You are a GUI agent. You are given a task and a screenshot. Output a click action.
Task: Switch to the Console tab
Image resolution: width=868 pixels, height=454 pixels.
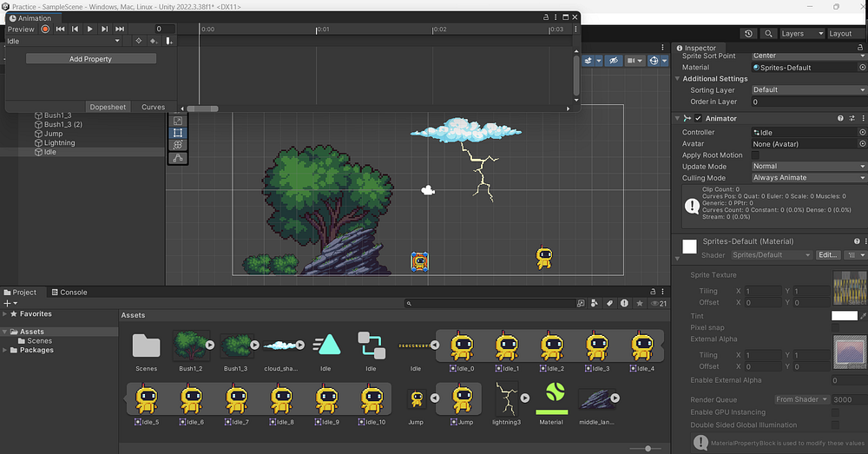69,293
